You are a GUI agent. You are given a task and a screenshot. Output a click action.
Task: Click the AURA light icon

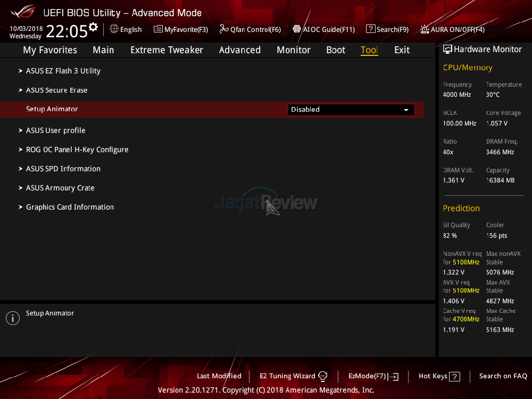(x=425, y=29)
